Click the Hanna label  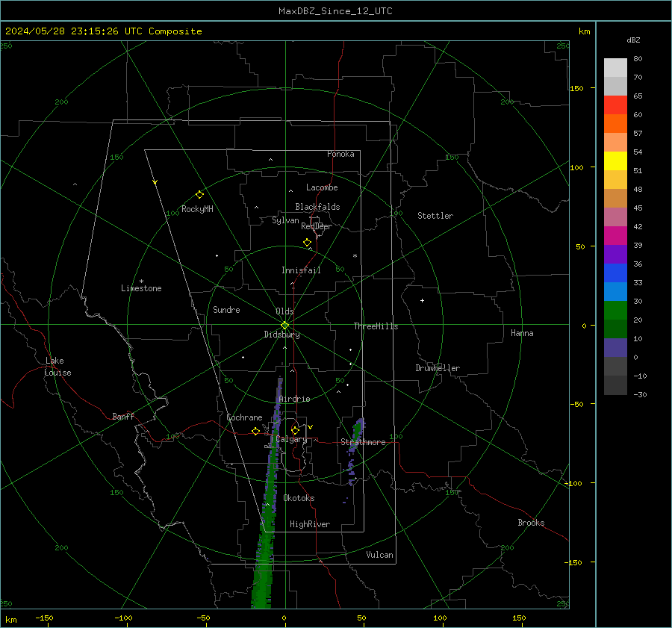coord(522,333)
